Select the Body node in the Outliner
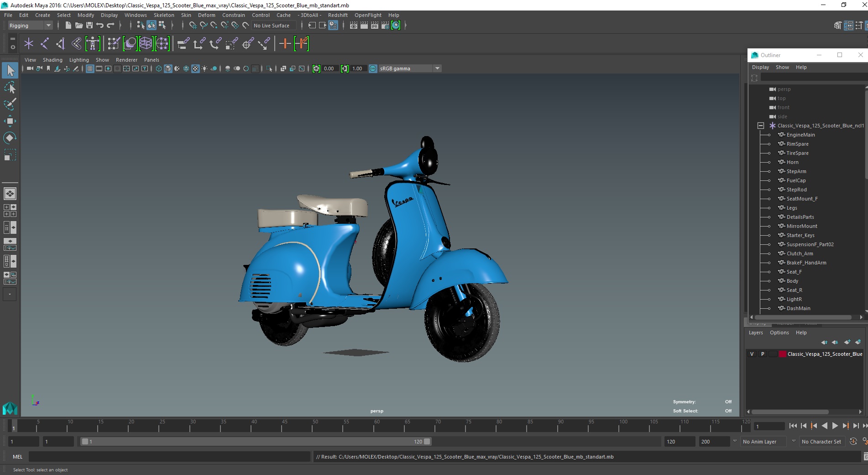Viewport: 868px width, 475px height. [x=792, y=281]
